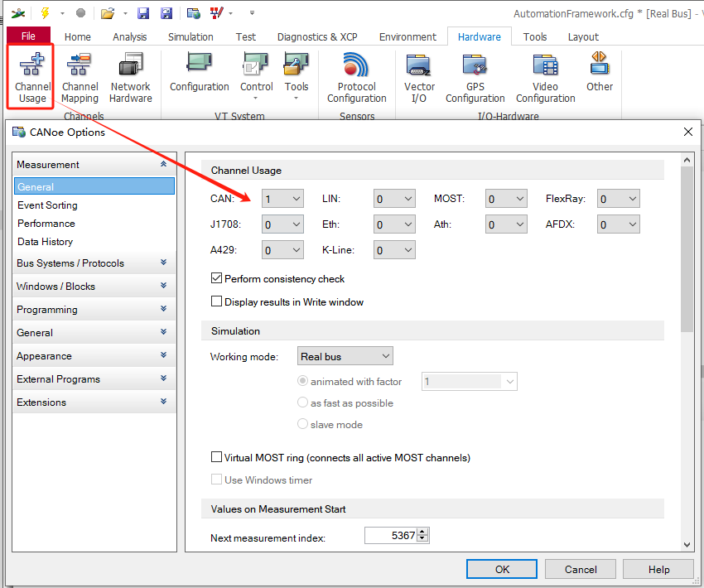Open the MOST channel count dropdown

tap(506, 199)
